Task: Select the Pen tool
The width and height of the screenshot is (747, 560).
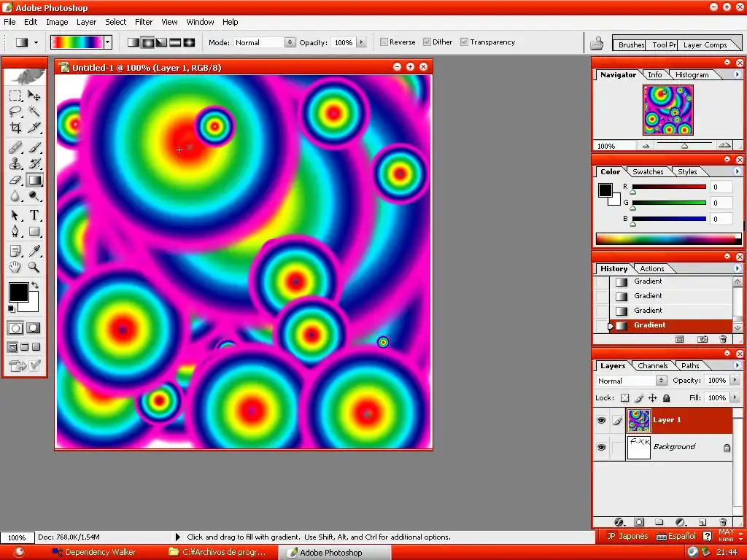Action: click(x=15, y=231)
